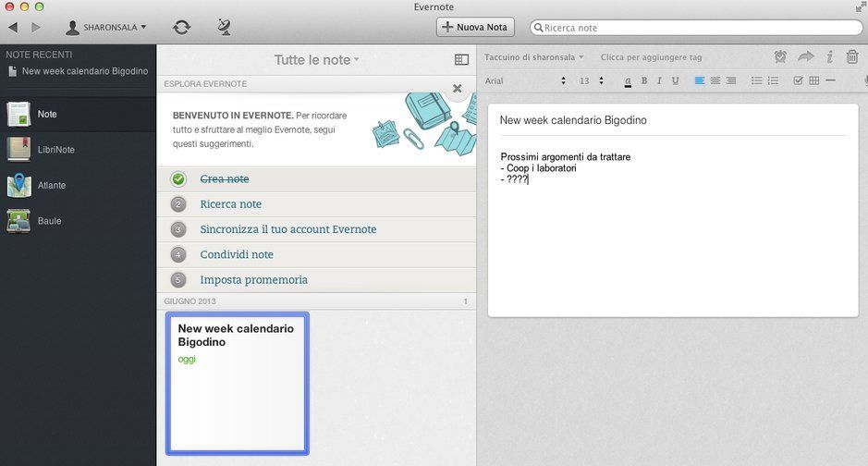
Task: Open the Arial font selector
Action: point(525,80)
